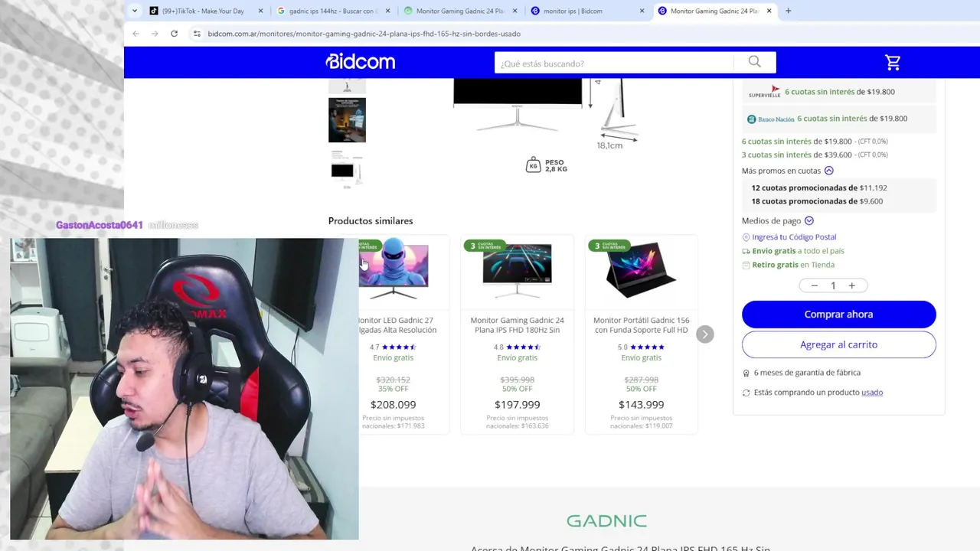The width and height of the screenshot is (980, 551).
Task: Open Monitor Portátil Gadnic 156 product image
Action: tap(641, 269)
